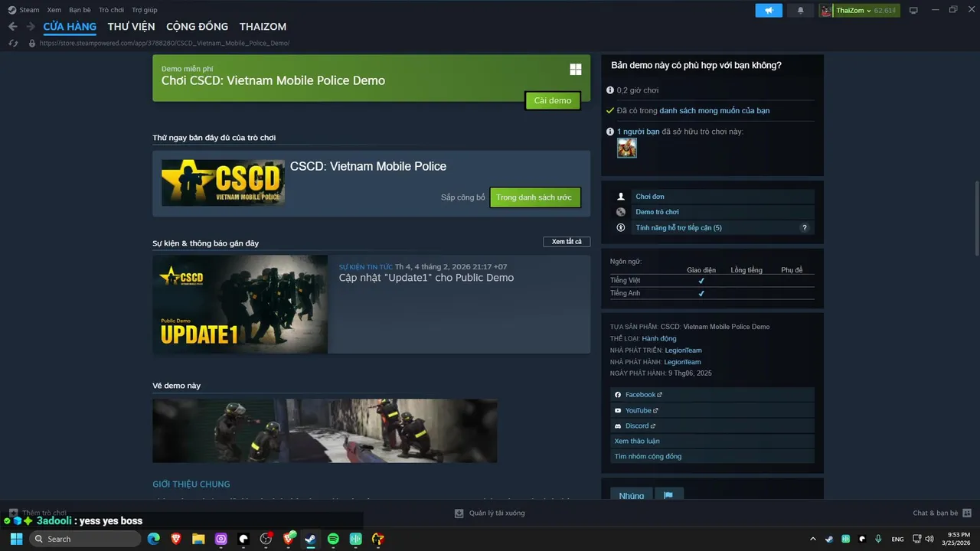The height and width of the screenshot is (551, 980).
Task: Open OBS Studio from taskbar
Action: click(x=266, y=539)
